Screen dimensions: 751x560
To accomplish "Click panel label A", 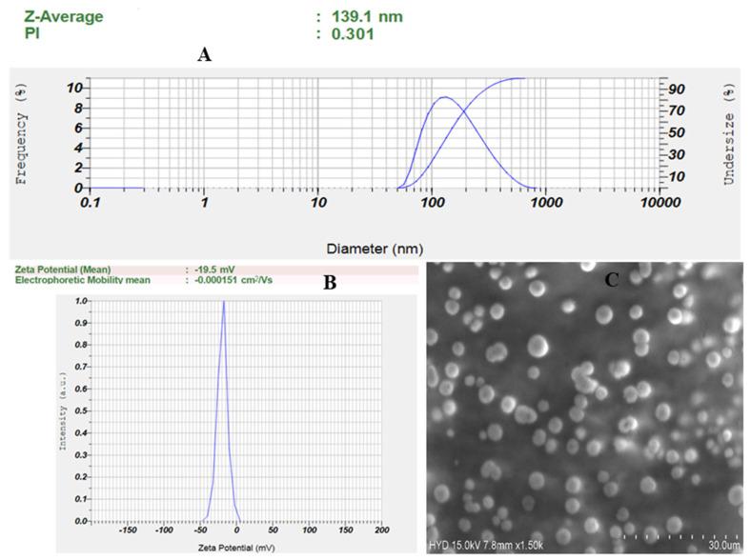I will click(205, 54).
